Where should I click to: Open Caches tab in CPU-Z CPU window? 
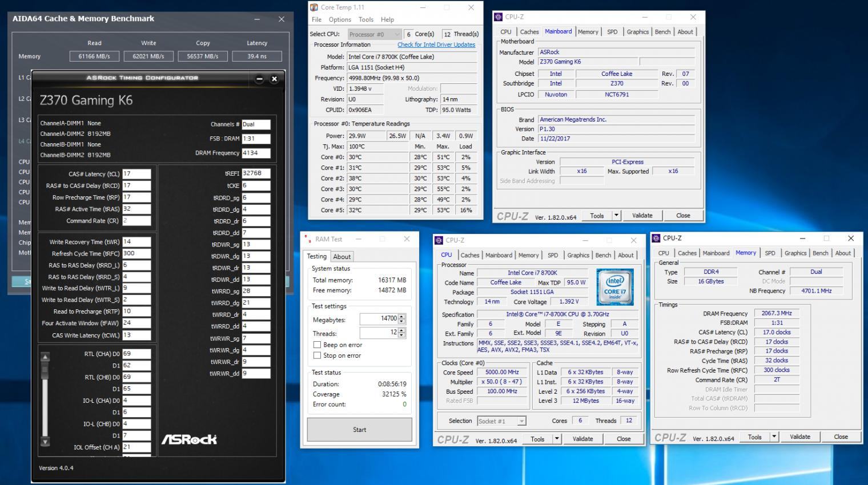pos(470,256)
